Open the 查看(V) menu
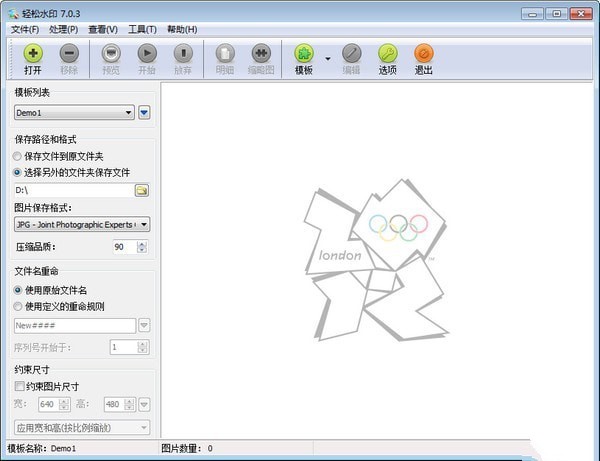Screen dimensions: 600x461 point(103,29)
